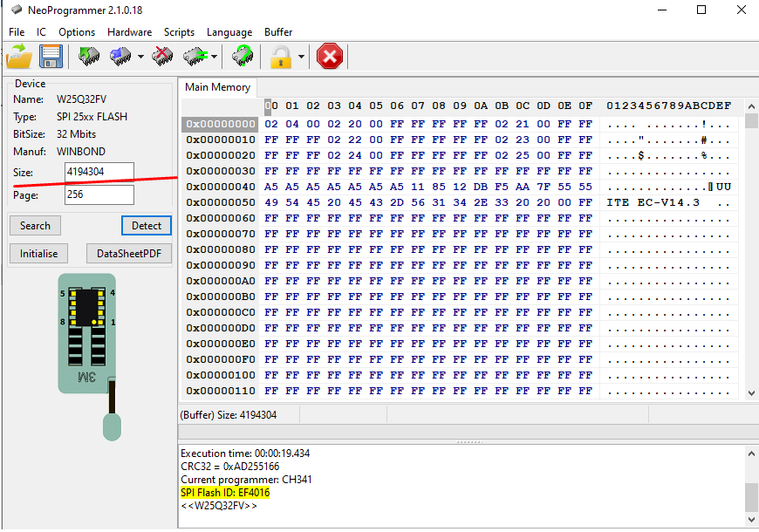The height and width of the screenshot is (532, 759).
Task: Click the log line 'CRC32 = 0xAD255166'
Action: [x=230, y=467]
